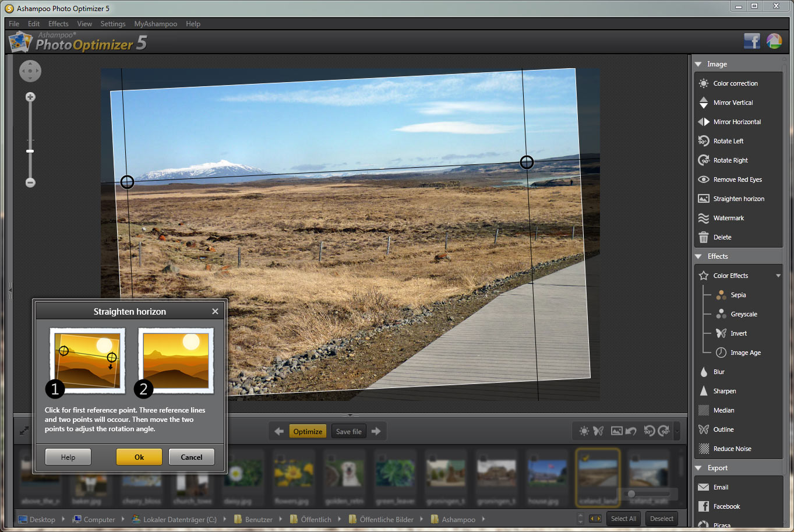The width and height of the screenshot is (794, 532).
Task: Select the Remove Red Eyes tool
Action: (x=737, y=179)
